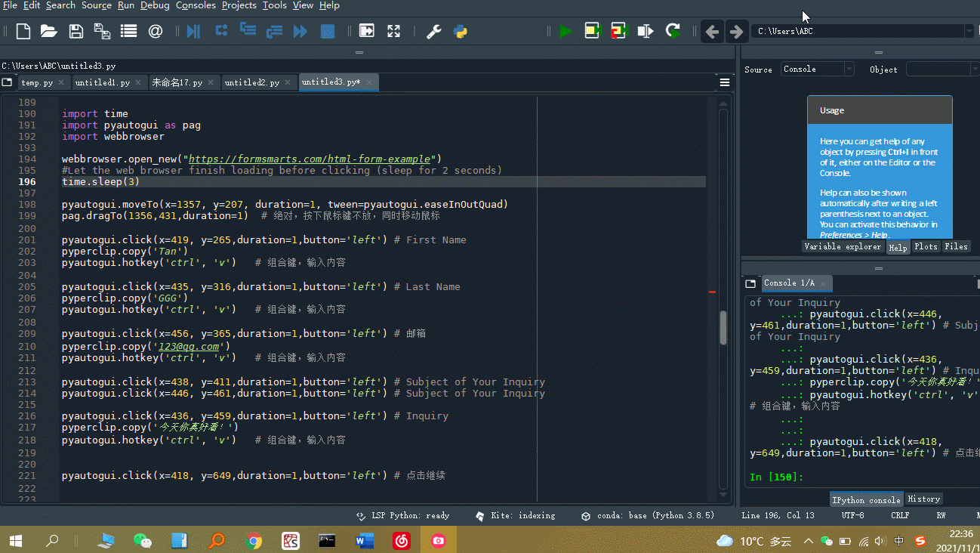Expand the working directory dropdown
The width and height of the screenshot is (980, 553).
point(969,31)
